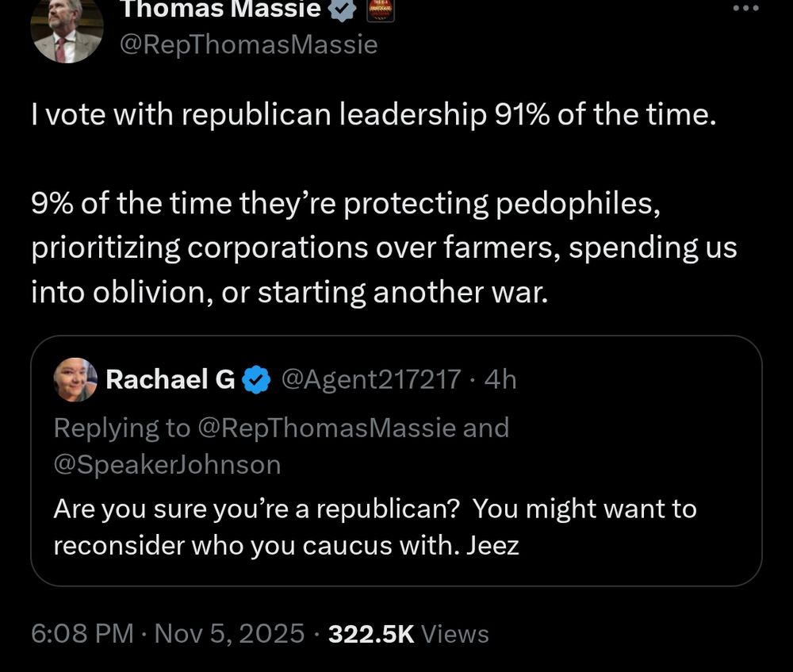793x672 pixels.
Task: Click the tweet paragraph mentioning farmers
Action: tap(384, 248)
